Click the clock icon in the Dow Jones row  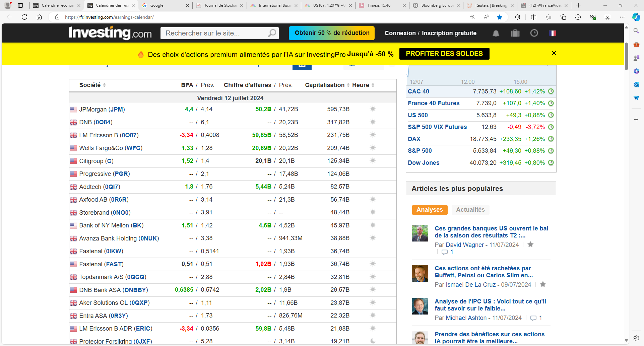[x=551, y=162]
